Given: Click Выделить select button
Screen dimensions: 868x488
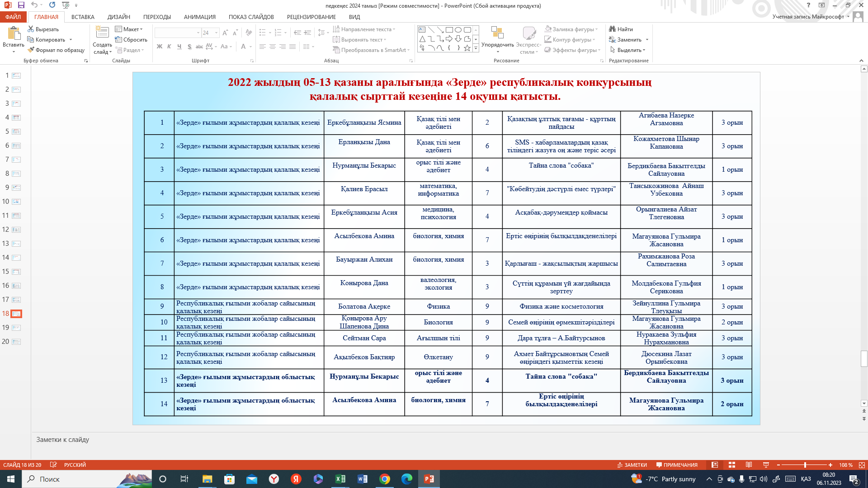Looking at the screenshot, I should 627,50.
